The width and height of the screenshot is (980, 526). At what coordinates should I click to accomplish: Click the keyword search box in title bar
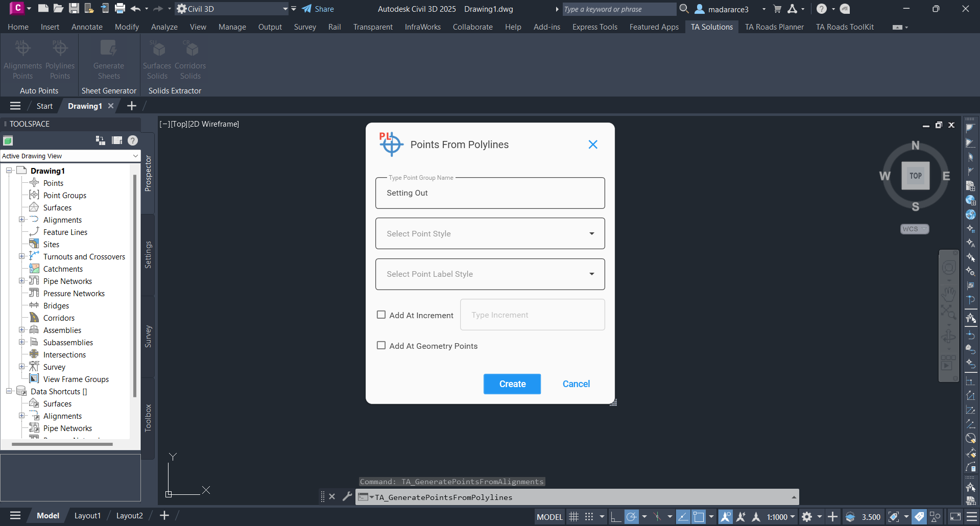pyautogui.click(x=619, y=9)
